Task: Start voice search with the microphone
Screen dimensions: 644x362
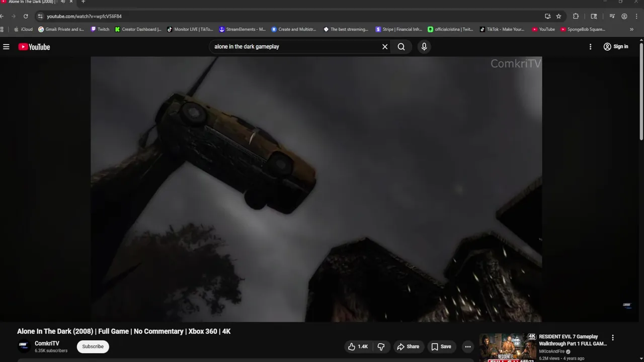Action: point(424,47)
